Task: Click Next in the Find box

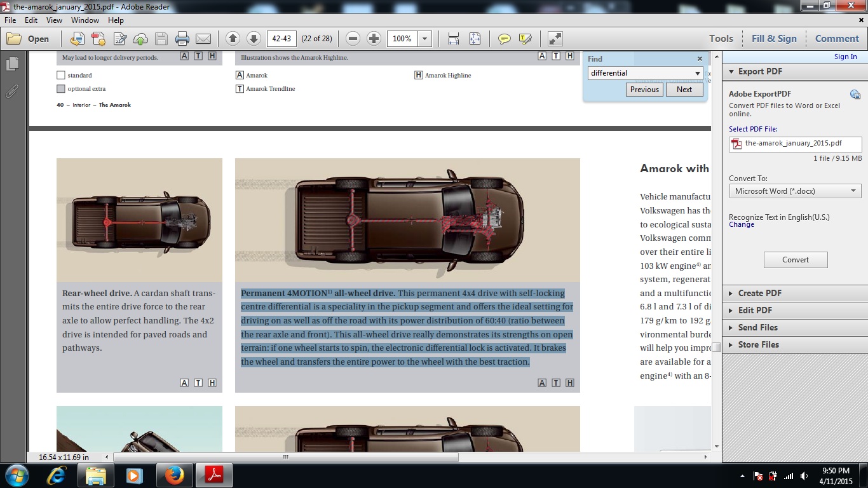Action: (684, 90)
